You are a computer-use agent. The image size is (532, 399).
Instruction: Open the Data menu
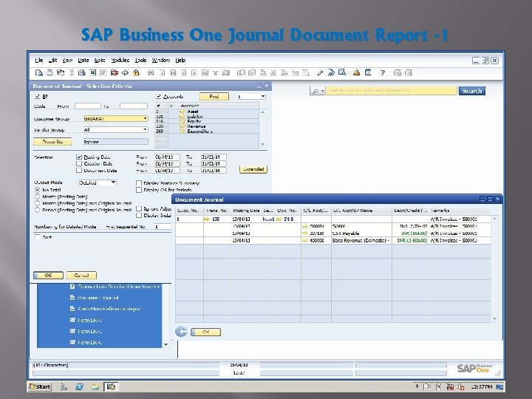(83, 61)
